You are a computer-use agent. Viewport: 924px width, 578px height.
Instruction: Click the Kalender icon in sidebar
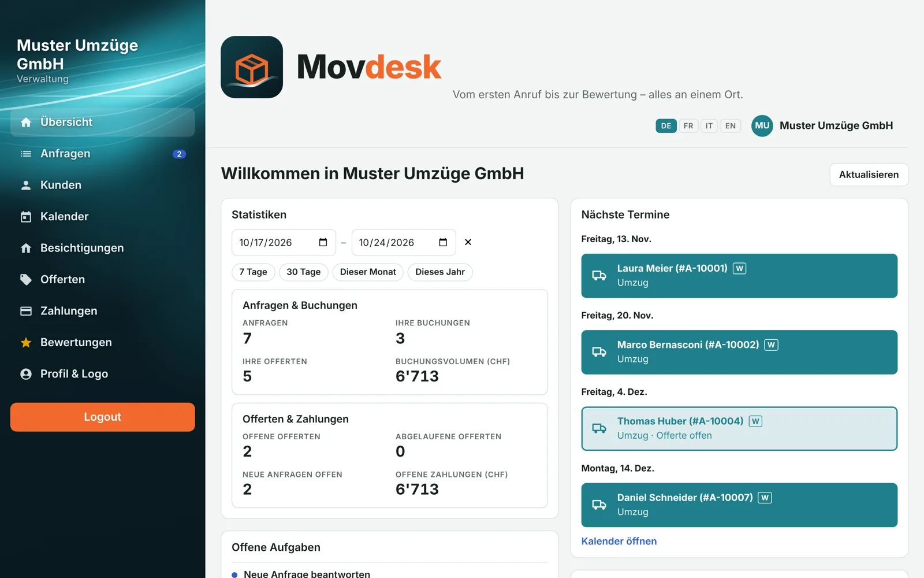(26, 217)
